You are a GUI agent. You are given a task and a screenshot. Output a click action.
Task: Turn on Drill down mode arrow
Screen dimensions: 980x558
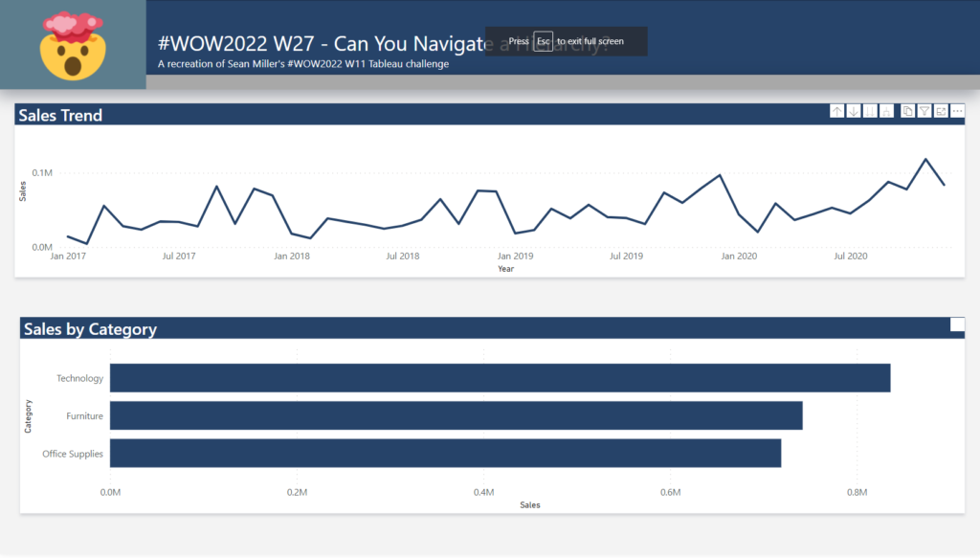[x=855, y=112]
